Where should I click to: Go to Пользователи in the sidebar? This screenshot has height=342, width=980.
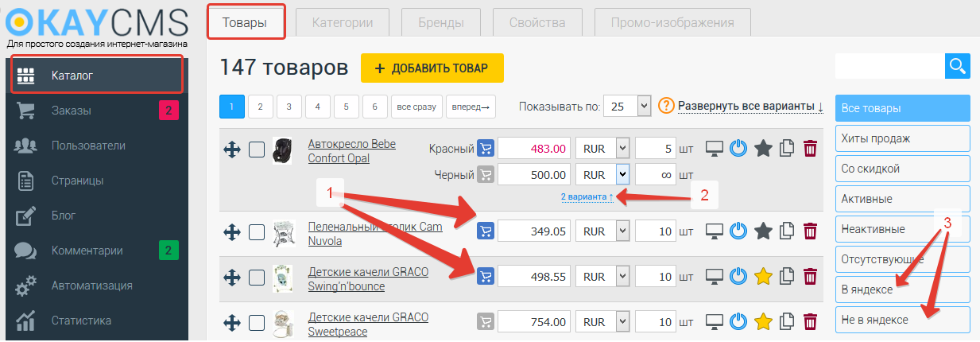pos(97,146)
